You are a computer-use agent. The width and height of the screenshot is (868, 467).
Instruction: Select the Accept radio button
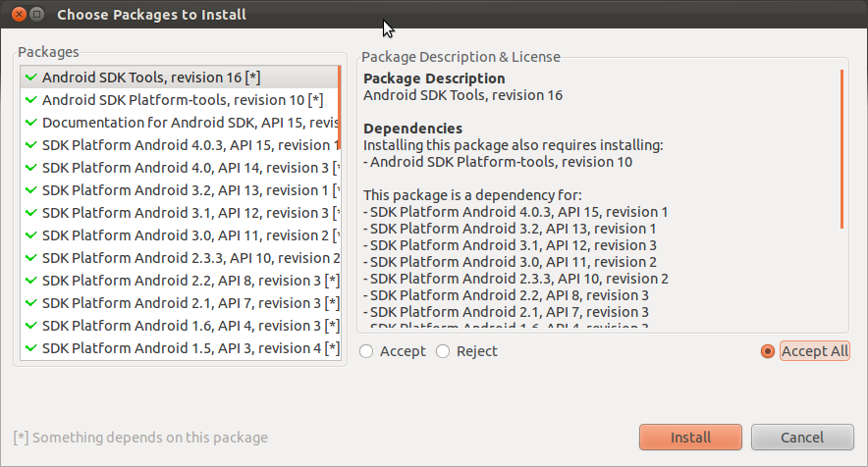366,351
